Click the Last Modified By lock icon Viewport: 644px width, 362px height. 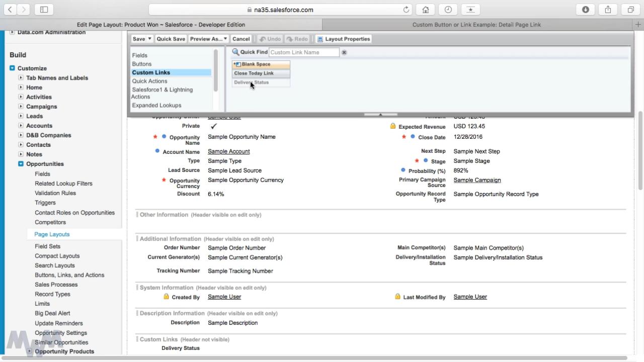[x=397, y=297]
